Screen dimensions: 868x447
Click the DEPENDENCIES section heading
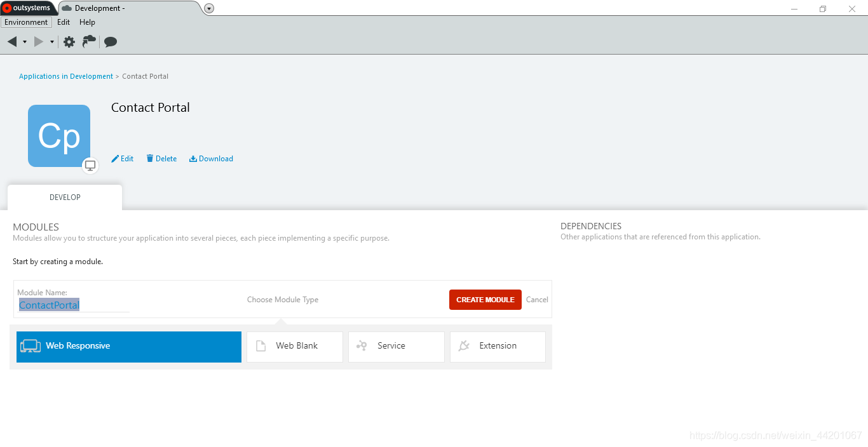coord(591,226)
